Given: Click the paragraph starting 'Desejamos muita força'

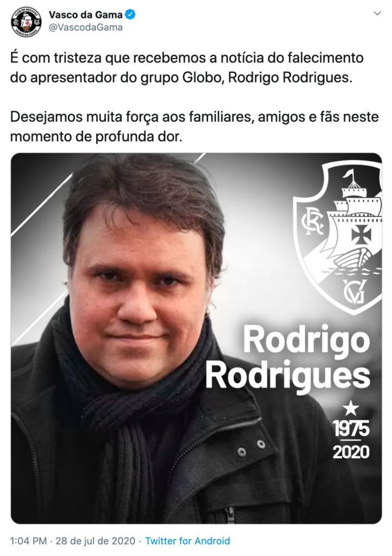Looking at the screenshot, I should [194, 127].
